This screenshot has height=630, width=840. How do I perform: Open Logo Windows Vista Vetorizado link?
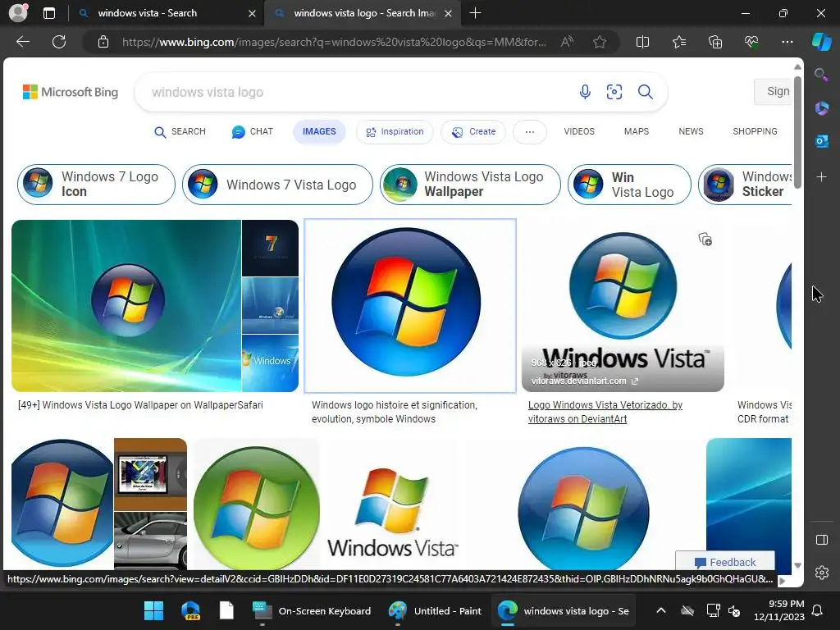605,412
